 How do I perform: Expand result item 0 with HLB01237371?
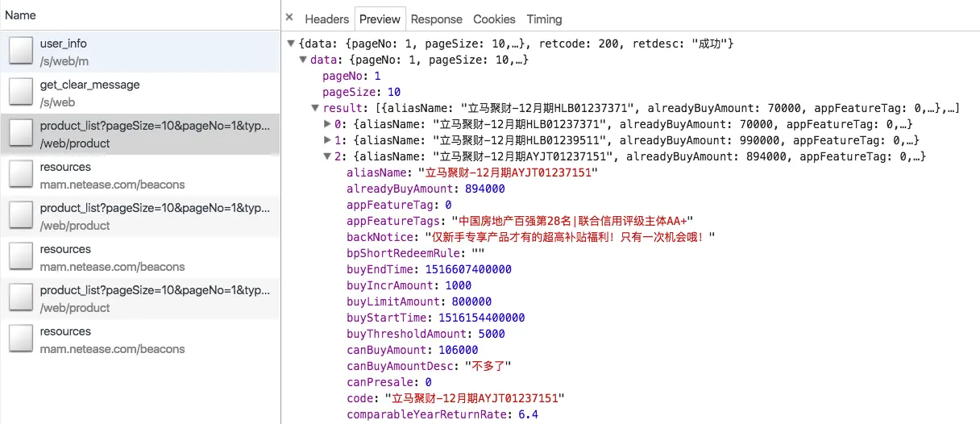click(328, 124)
